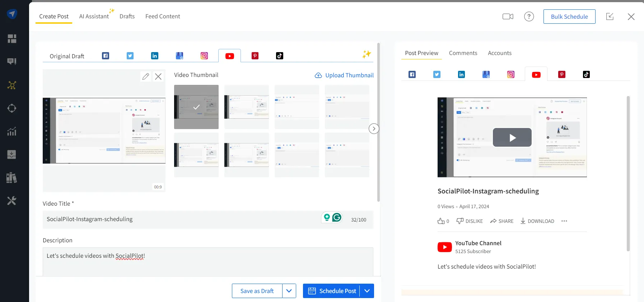Click the SocialPilot logo icon
The height and width of the screenshot is (302, 644).
(12, 14)
